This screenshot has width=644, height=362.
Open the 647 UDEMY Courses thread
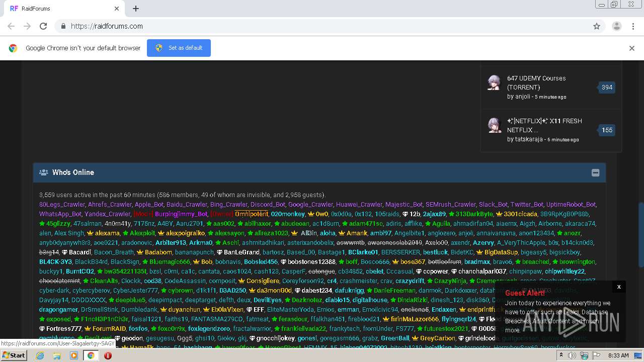pyautogui.click(x=536, y=82)
